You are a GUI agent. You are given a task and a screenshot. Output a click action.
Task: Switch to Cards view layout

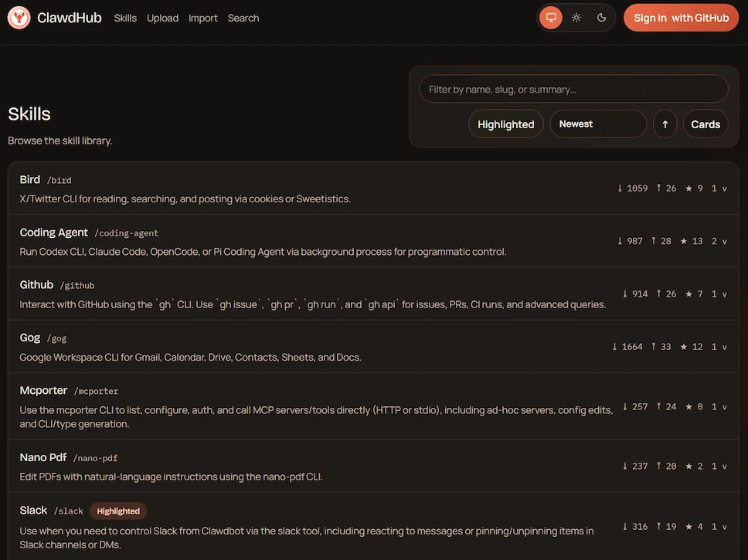tap(705, 124)
